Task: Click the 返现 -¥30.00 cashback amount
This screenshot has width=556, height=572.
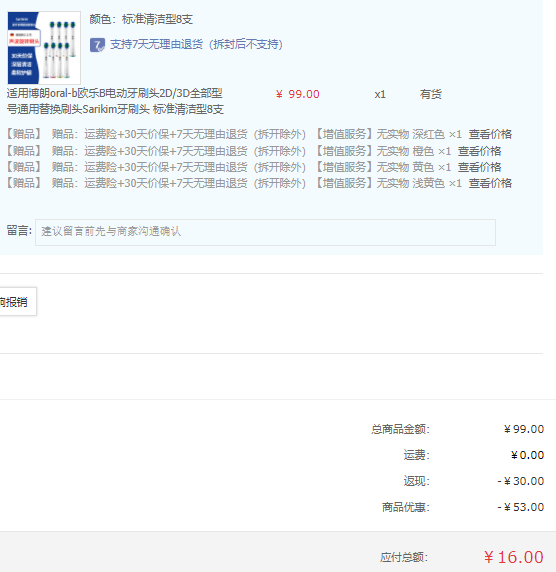Action: click(521, 481)
